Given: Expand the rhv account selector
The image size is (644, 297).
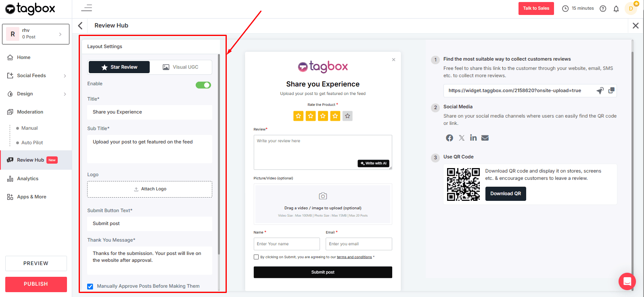Looking at the screenshot, I should tap(36, 34).
